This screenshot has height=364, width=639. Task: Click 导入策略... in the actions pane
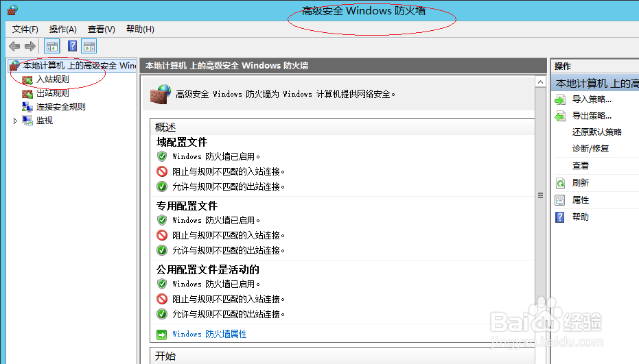click(592, 99)
